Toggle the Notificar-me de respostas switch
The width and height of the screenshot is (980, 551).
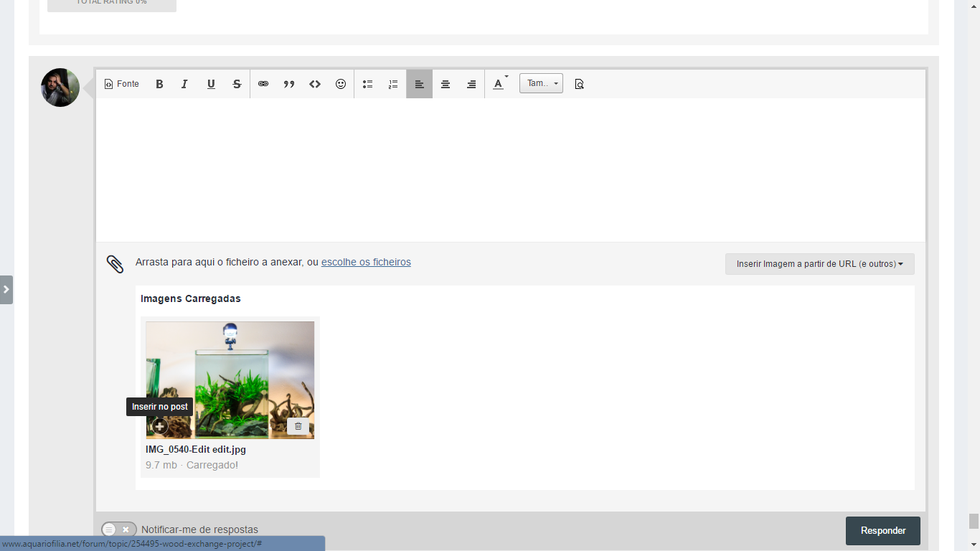tap(118, 529)
